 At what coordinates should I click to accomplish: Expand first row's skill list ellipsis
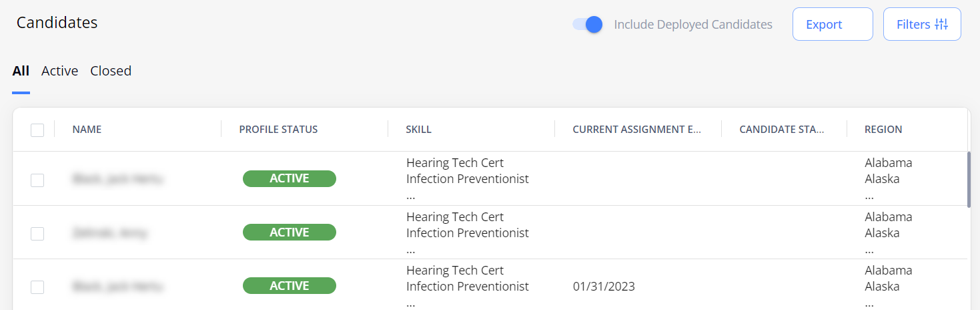point(411,196)
